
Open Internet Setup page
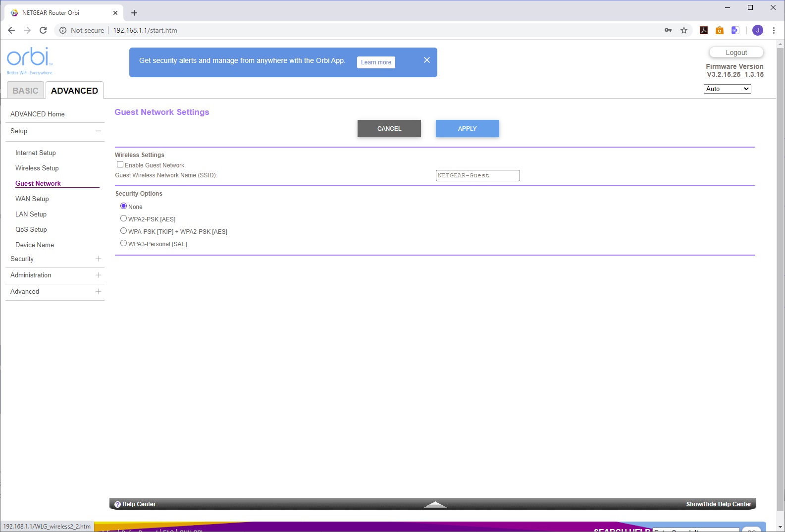click(x=36, y=153)
